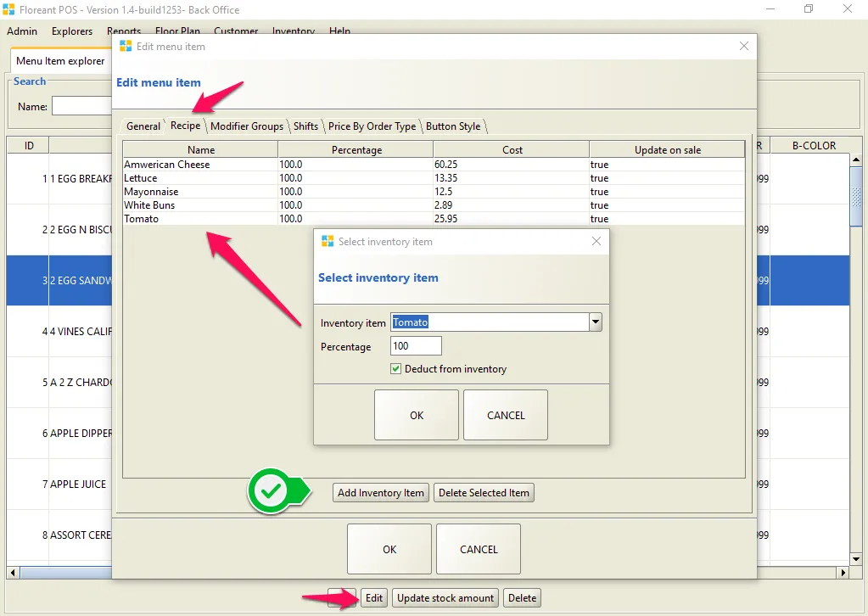
Task: Click the Percentage input field
Action: click(x=416, y=346)
